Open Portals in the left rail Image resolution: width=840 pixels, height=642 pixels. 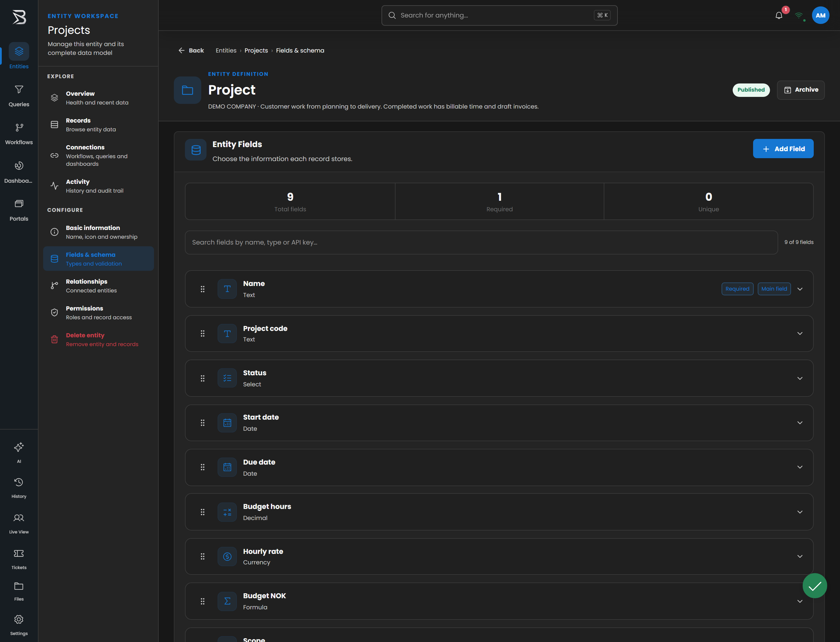click(x=19, y=210)
